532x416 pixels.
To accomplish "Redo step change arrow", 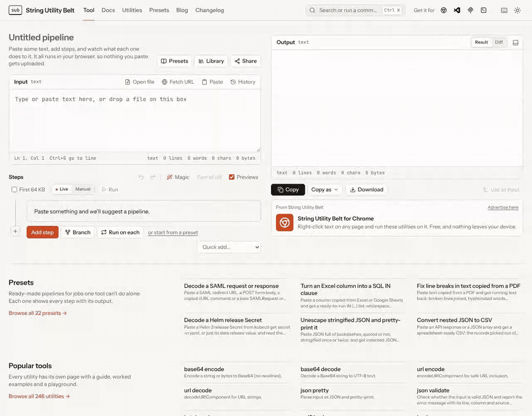I will (x=153, y=177).
